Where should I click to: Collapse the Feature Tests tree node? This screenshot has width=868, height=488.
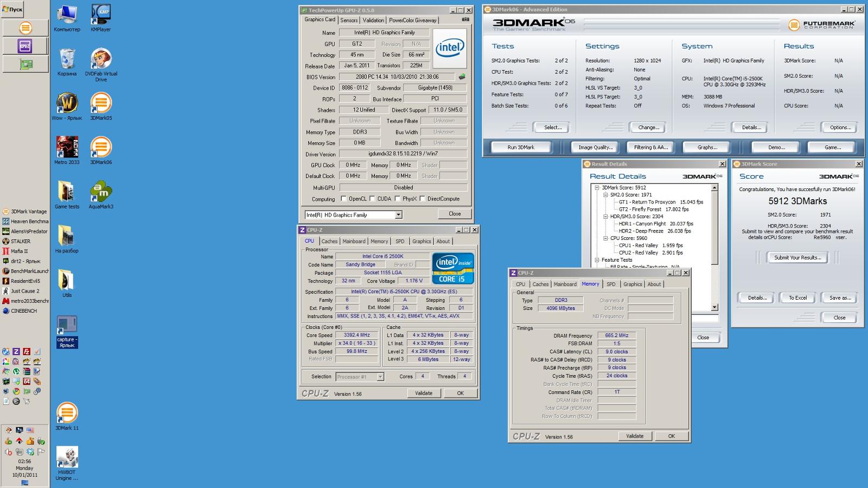[597, 260]
